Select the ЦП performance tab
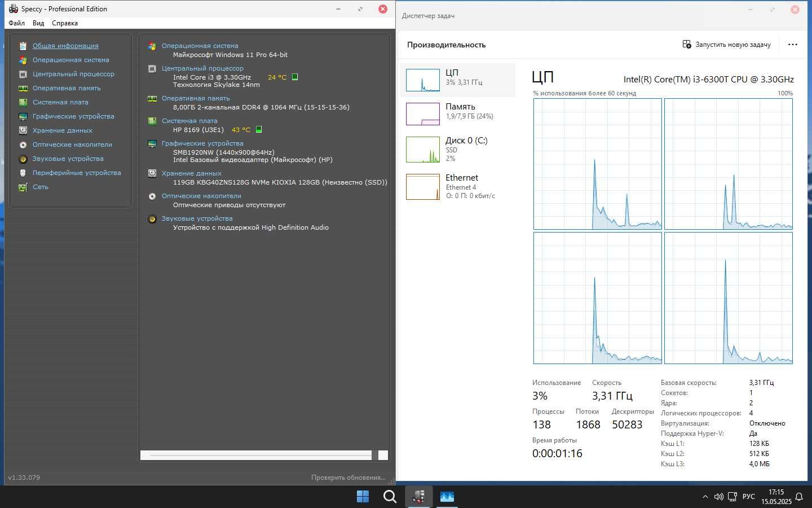The height and width of the screenshot is (508, 812). coord(458,80)
